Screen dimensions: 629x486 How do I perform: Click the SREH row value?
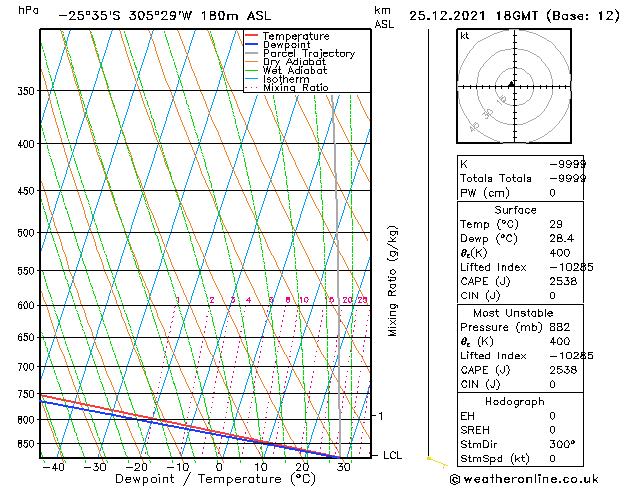[552, 430]
